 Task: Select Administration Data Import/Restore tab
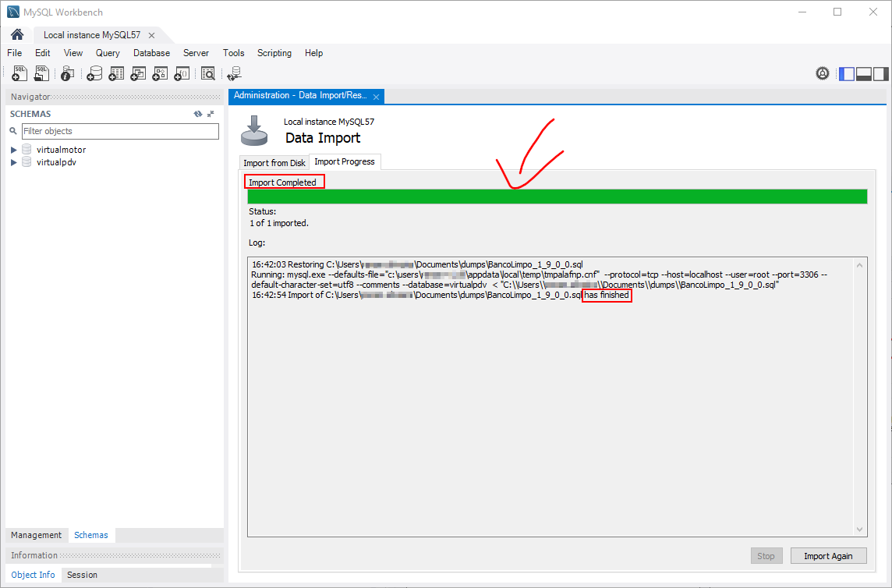coord(300,96)
